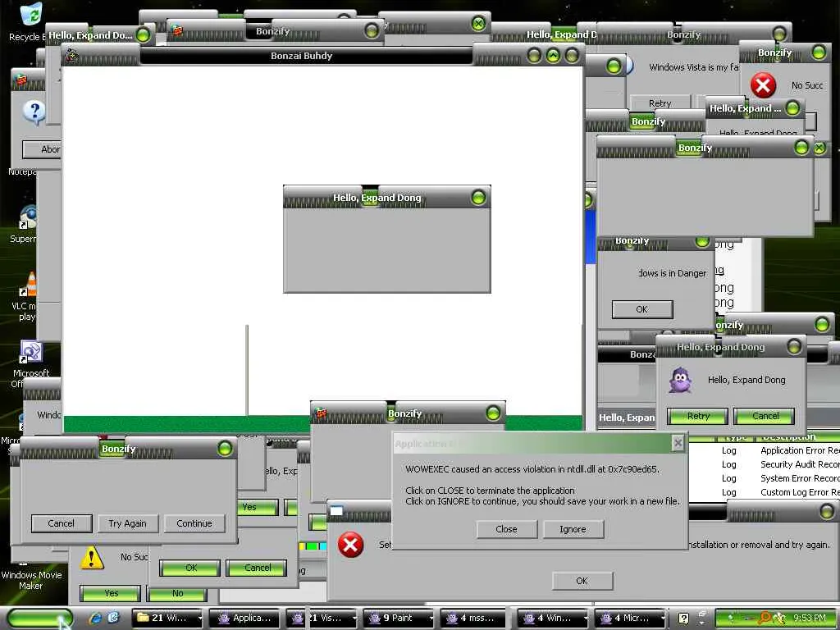Screen dimensions: 840x630
Task: Open the 21 Vis... taskbar group
Action: (x=322, y=619)
